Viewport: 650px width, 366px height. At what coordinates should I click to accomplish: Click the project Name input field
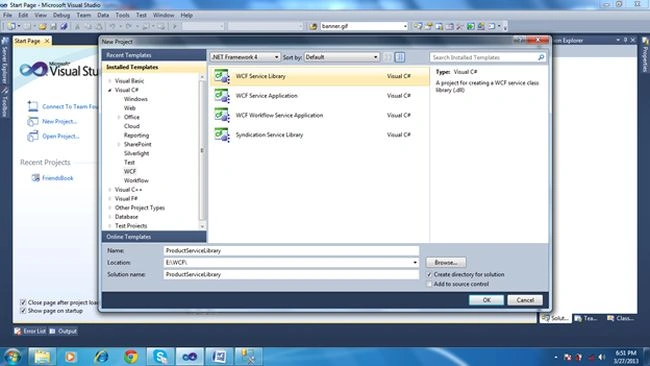click(x=291, y=250)
